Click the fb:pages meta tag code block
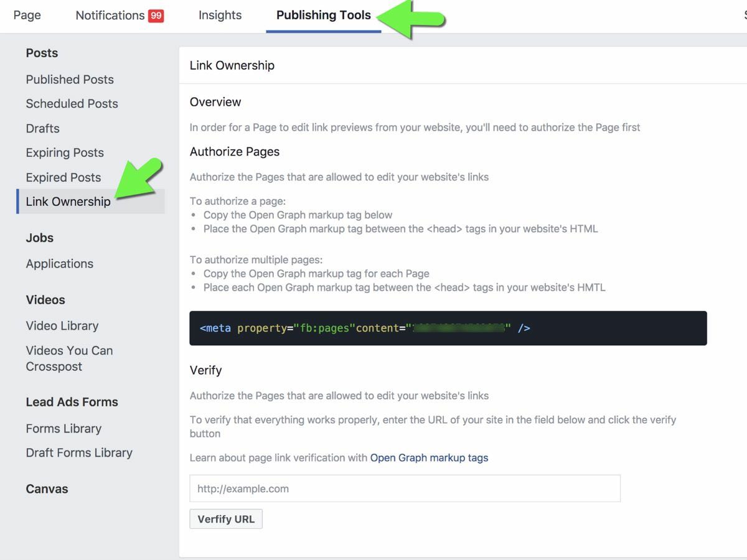This screenshot has width=747, height=560. (448, 328)
